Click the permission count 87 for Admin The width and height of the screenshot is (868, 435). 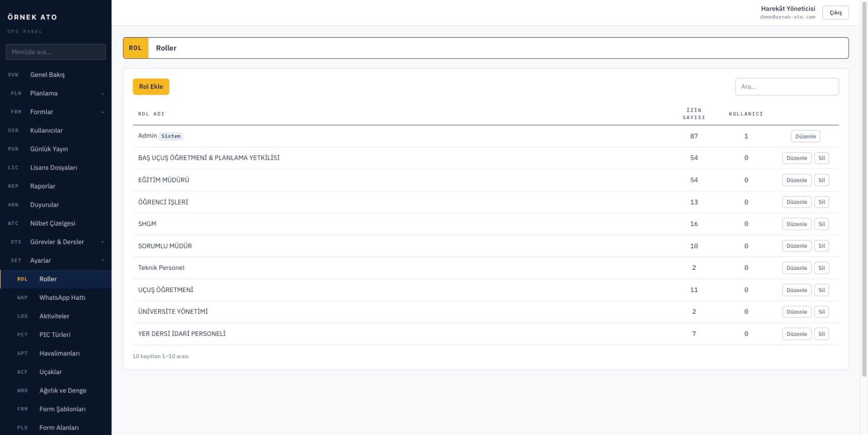coord(694,136)
